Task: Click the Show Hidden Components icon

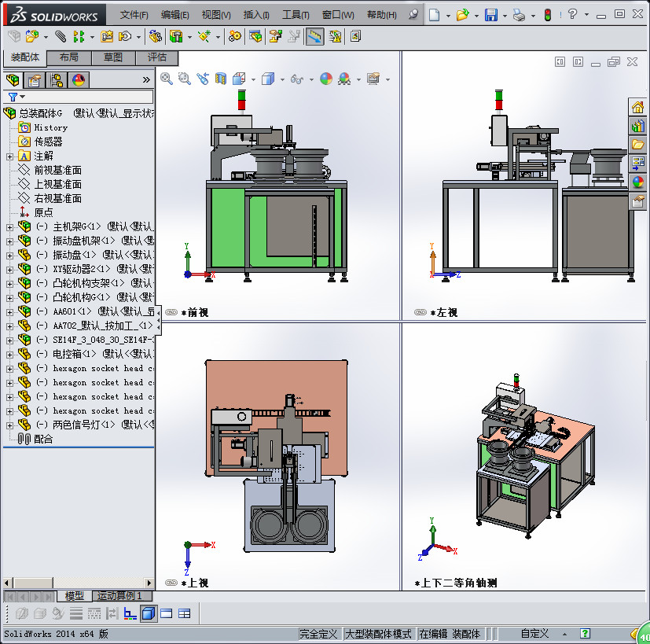Action: point(155,36)
